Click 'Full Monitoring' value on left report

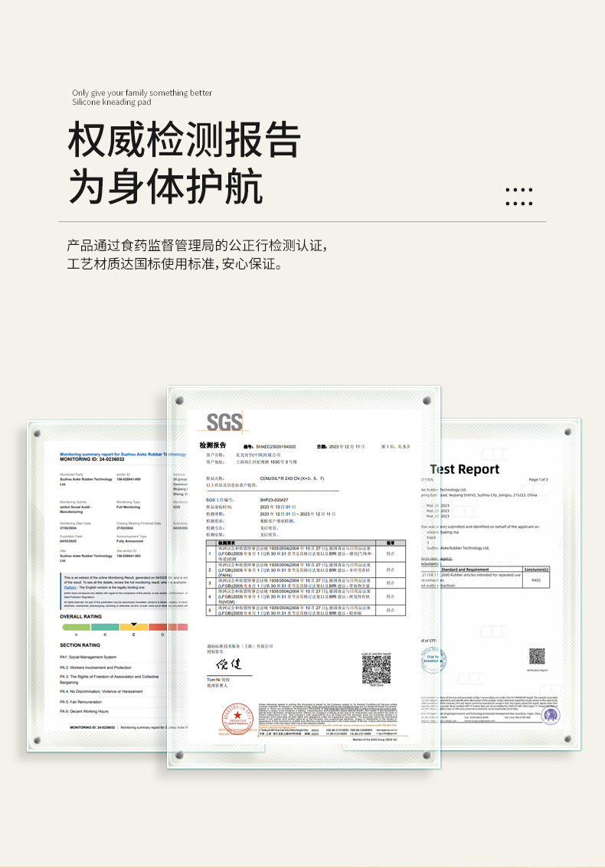click(x=128, y=507)
